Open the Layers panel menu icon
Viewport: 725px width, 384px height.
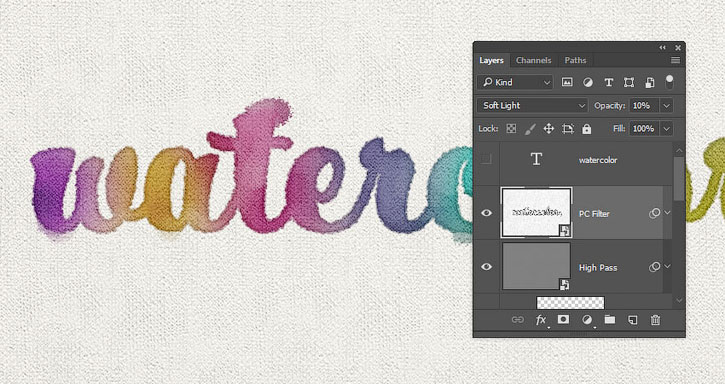[x=675, y=60]
